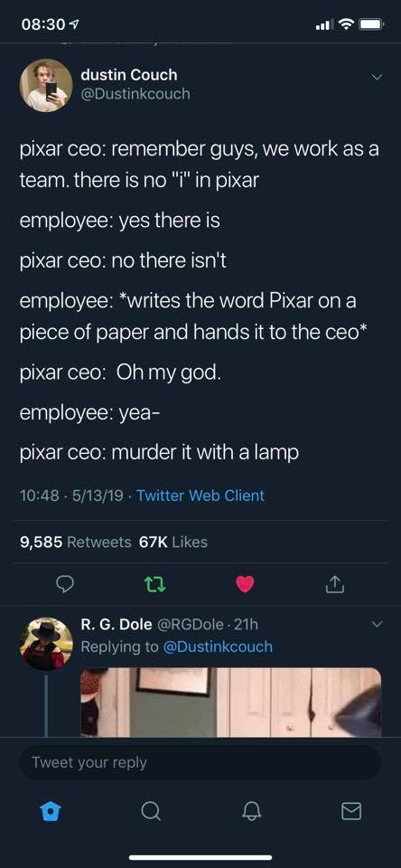
Task: Open the Notifications bell icon
Action: (250, 811)
